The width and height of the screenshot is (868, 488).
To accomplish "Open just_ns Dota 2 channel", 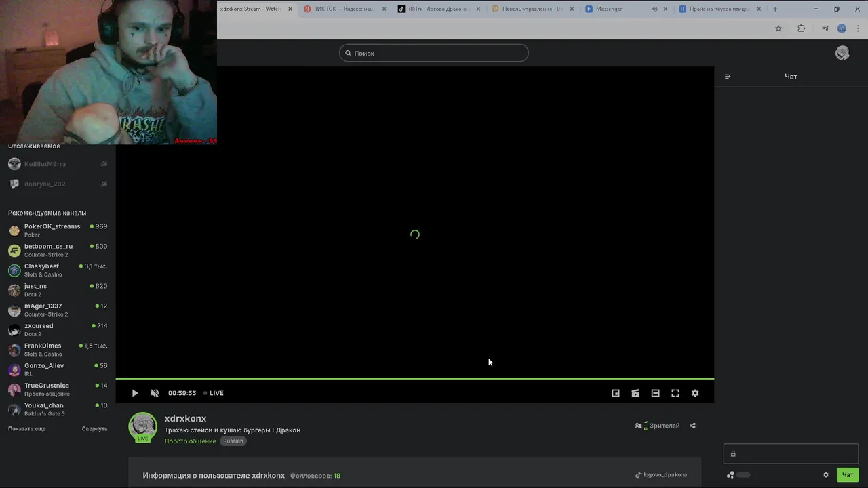I will coord(58,290).
